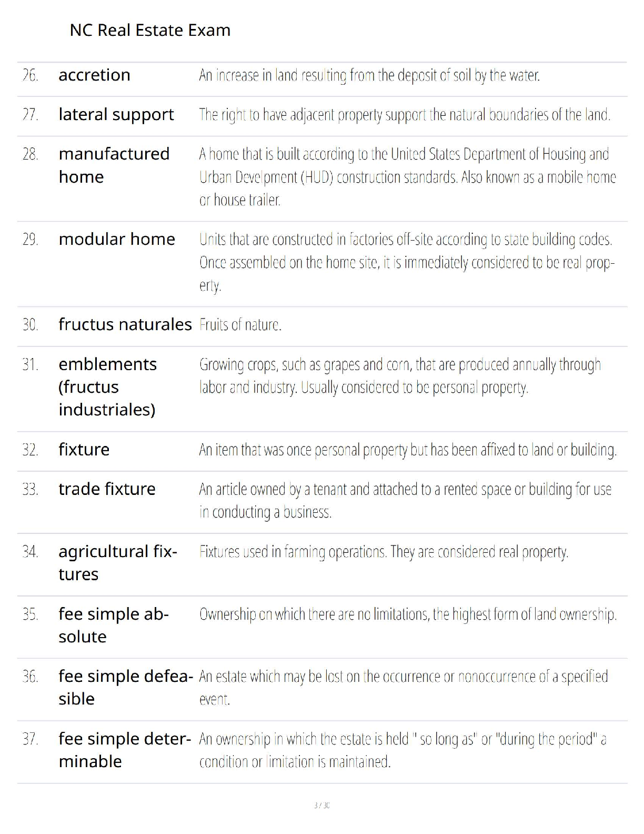Click the NC Real Estate Exam title
Screen dimensions: 644x834
pyautogui.click(x=150, y=30)
